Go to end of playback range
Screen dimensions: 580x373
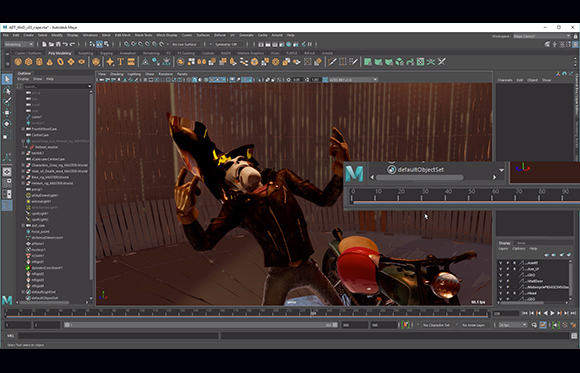573,313
